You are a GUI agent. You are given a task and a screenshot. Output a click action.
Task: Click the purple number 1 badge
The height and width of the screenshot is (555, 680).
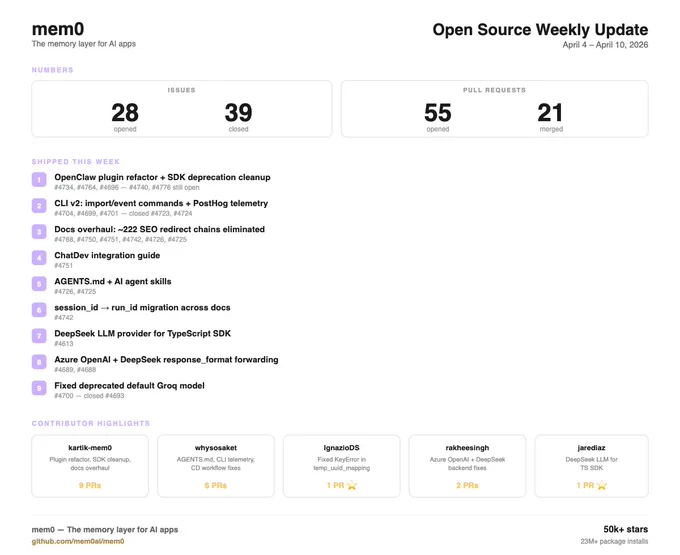[39, 180]
